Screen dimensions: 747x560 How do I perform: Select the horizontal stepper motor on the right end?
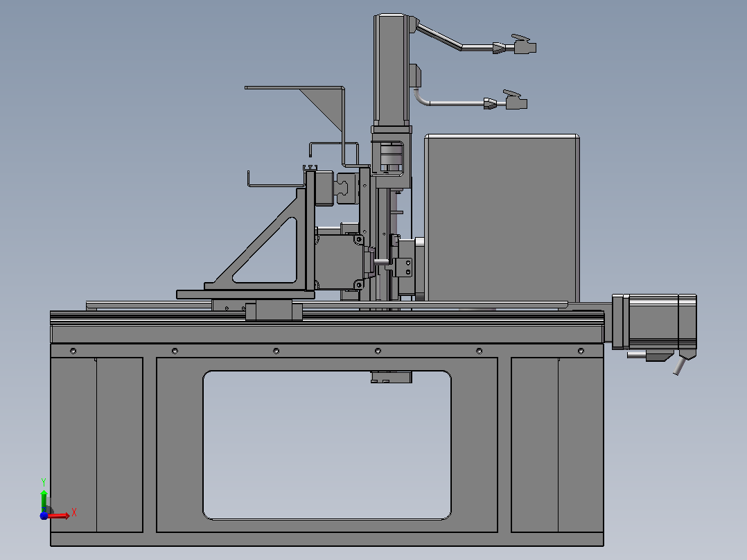coord(654,322)
